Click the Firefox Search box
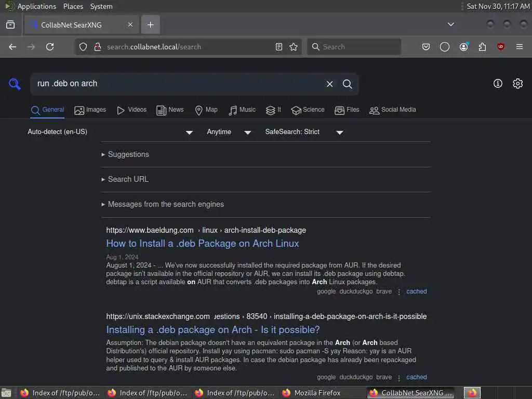The width and height of the screenshot is (532, 399). 354,47
